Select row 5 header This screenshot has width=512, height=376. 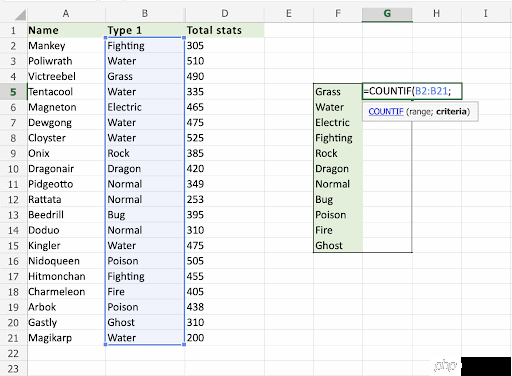click(x=13, y=92)
